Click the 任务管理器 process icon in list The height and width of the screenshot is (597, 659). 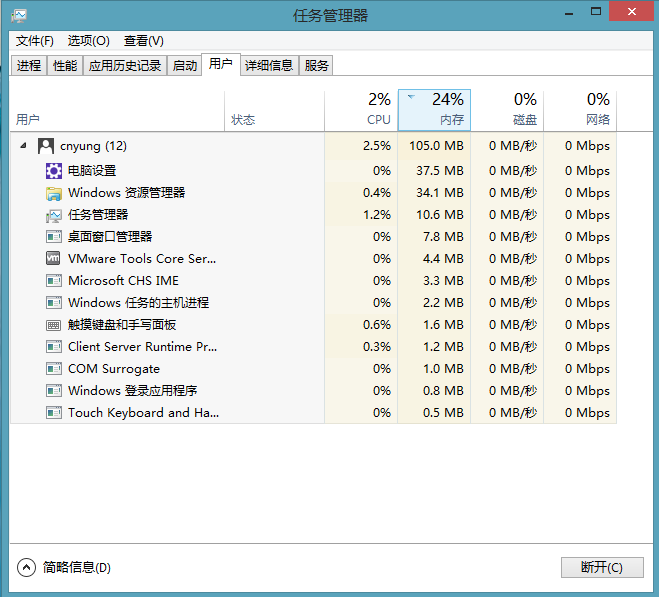tap(54, 215)
